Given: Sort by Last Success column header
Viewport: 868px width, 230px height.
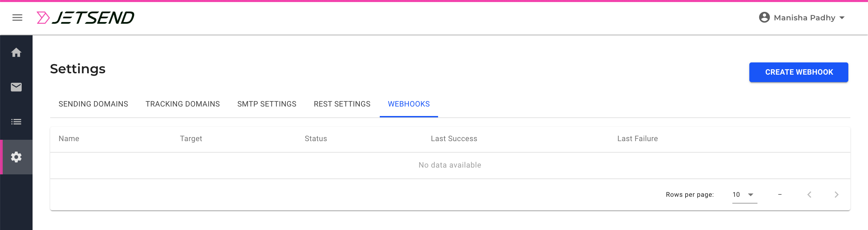Looking at the screenshot, I should 454,138.
